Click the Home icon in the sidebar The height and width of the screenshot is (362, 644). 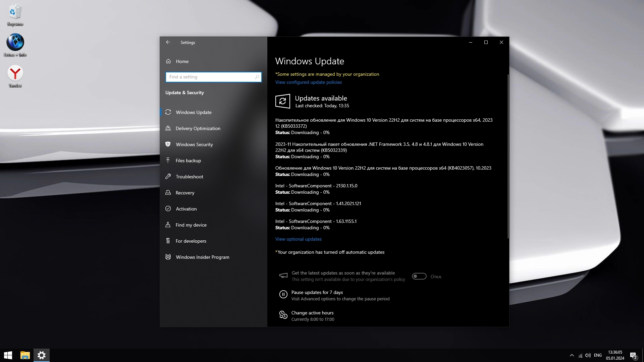(x=168, y=61)
